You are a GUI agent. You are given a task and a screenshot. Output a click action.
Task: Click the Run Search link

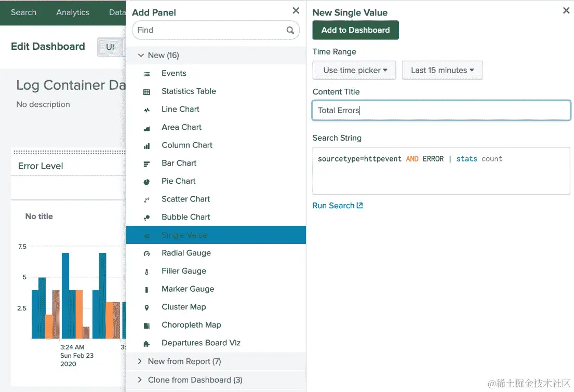tap(333, 206)
